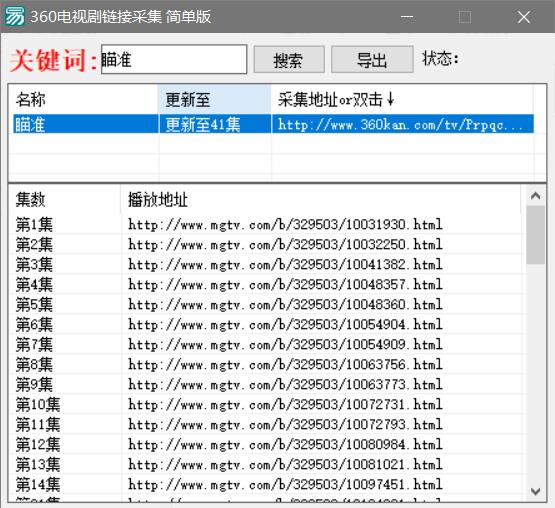Select the 第14集 play address link
Viewport: 555px width, 508px height.
(285, 484)
